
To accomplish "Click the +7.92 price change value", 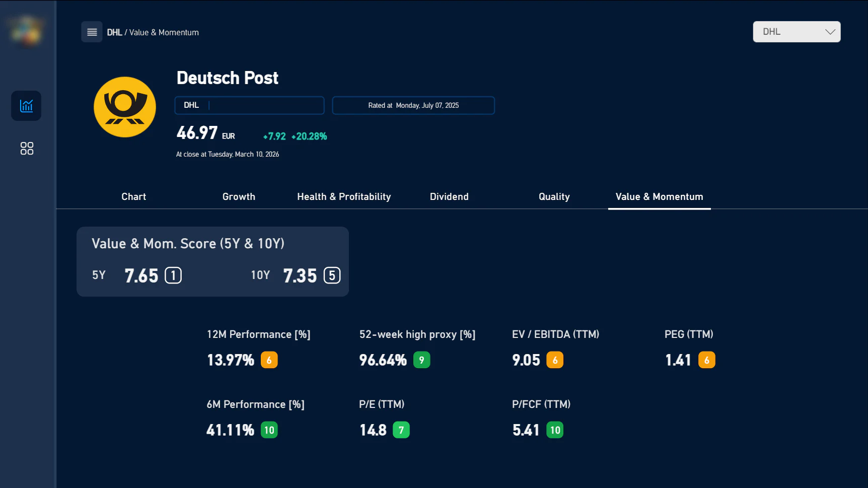I will (x=274, y=136).
